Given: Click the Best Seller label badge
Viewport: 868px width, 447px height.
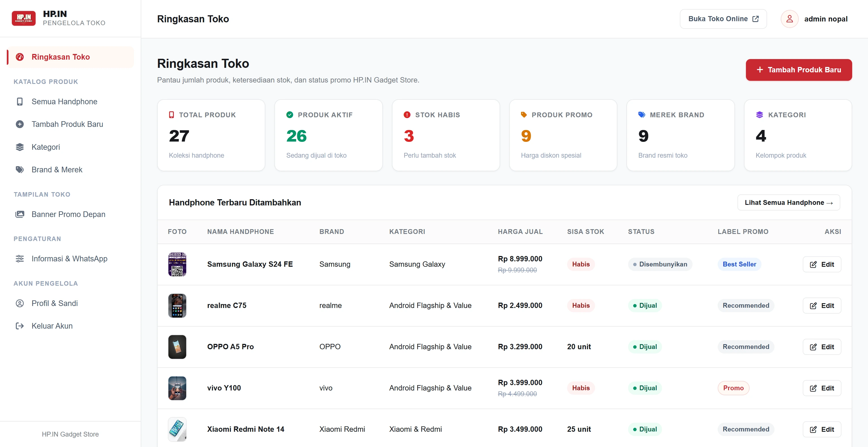Looking at the screenshot, I should pyautogui.click(x=739, y=264).
